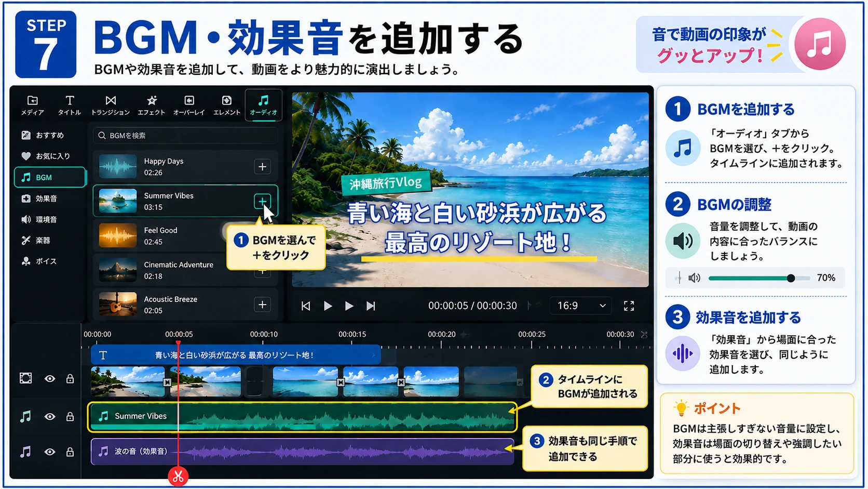This screenshot has height=489, width=868.
Task: Open the エレメント tab
Action: pos(227,105)
